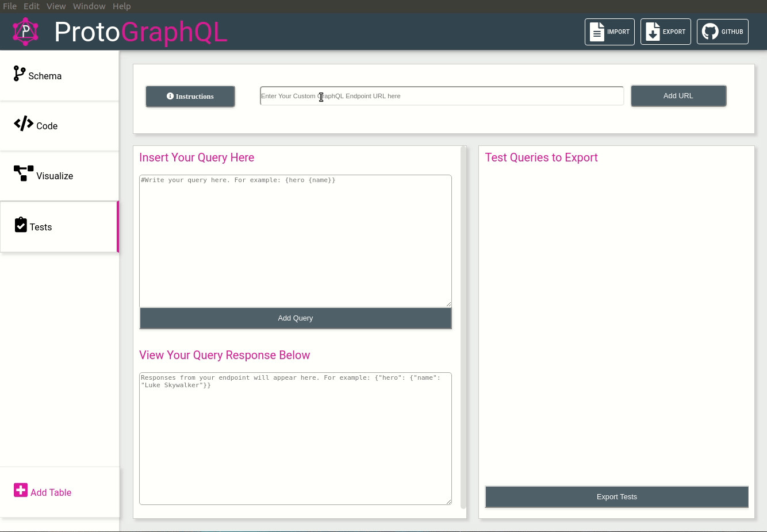Click the Add Table plus icon
Image resolution: width=767 pixels, height=532 pixels.
click(21, 490)
